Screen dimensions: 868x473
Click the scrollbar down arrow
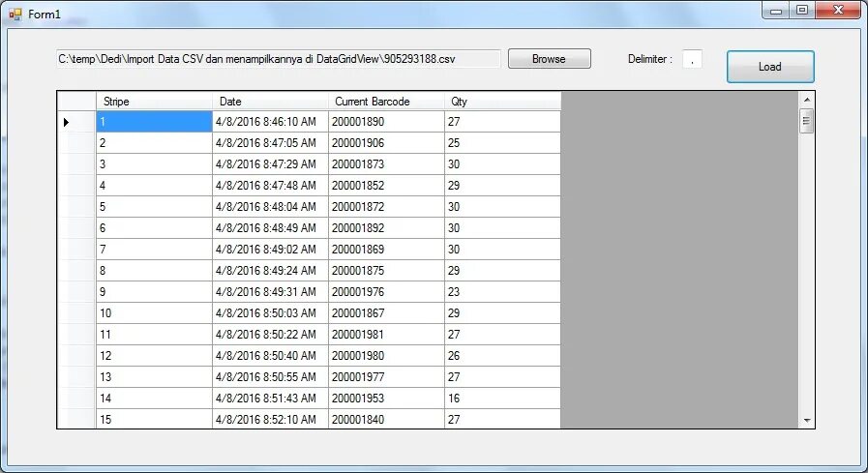click(807, 421)
